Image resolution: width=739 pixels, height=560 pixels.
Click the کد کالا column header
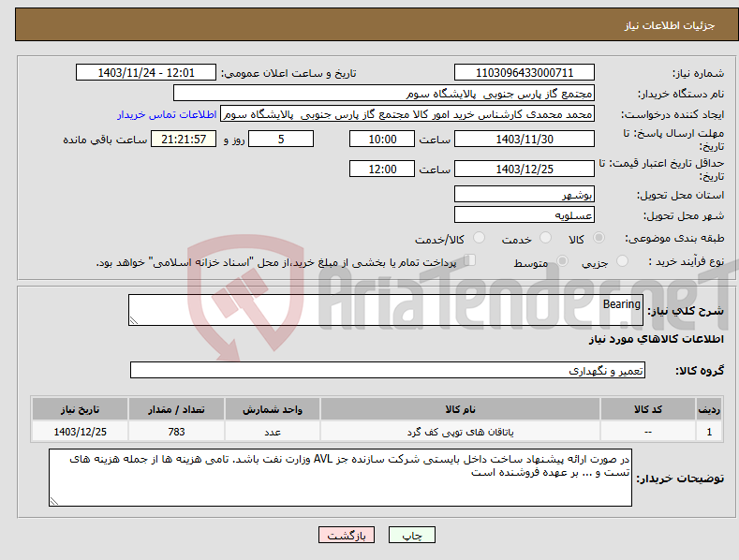coord(647,409)
